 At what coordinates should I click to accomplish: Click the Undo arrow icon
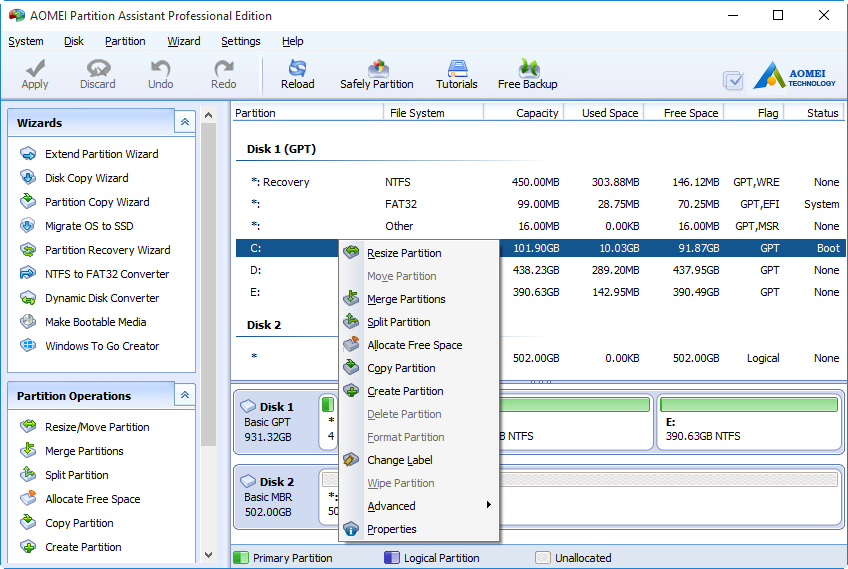coord(160,68)
